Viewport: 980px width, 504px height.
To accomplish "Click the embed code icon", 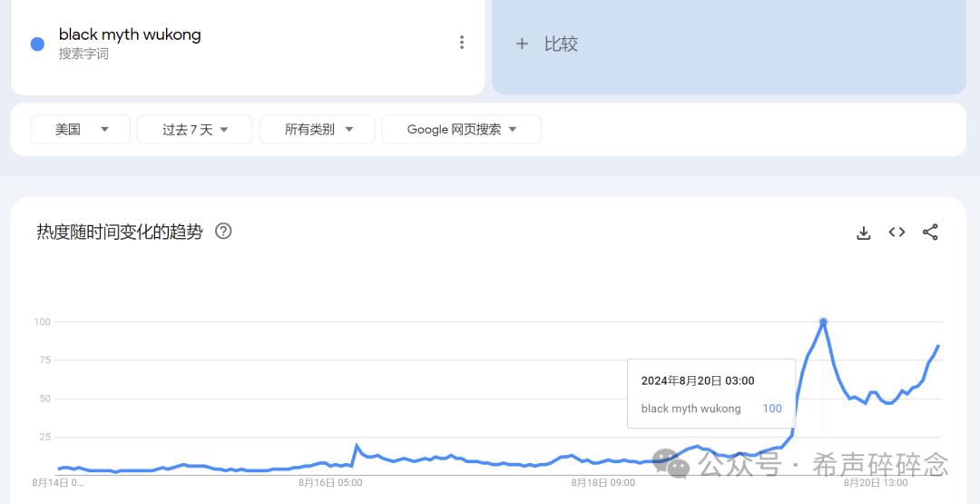I will click(x=897, y=232).
